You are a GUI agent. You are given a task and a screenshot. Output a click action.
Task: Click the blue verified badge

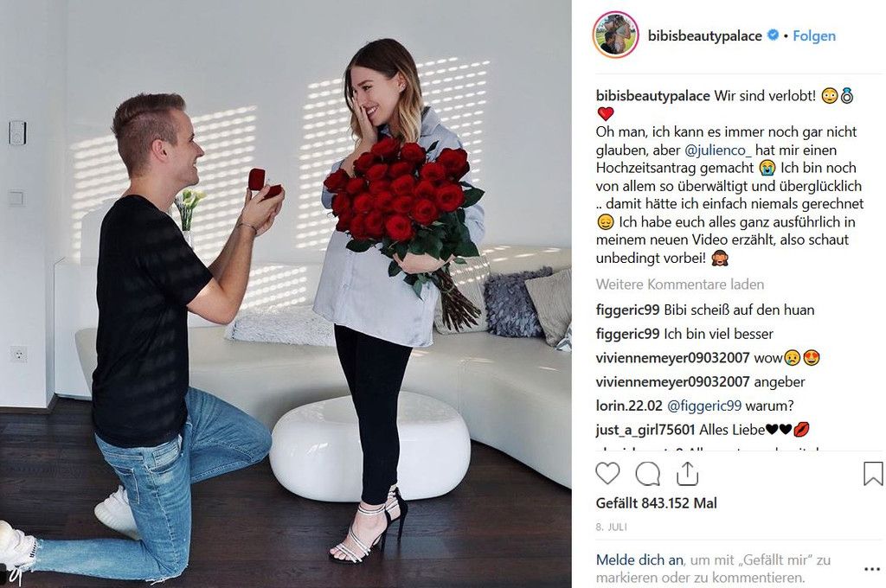coord(772,35)
